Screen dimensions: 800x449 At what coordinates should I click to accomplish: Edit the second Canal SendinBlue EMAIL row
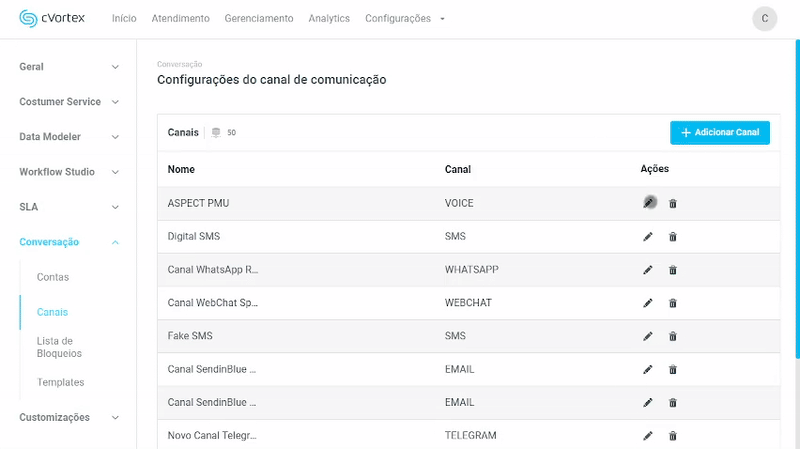(648, 403)
